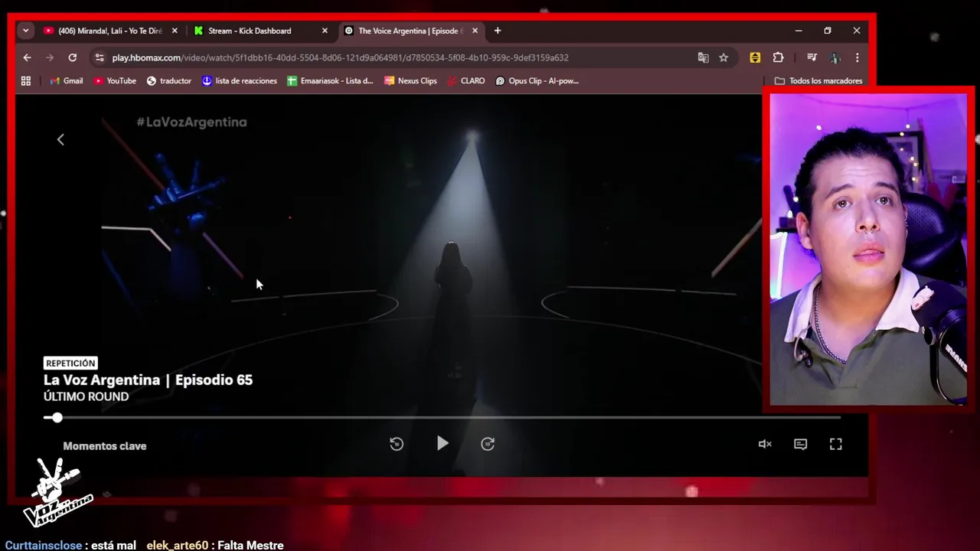The image size is (980, 551).
Task: Open Momentos clave
Action: tap(105, 446)
